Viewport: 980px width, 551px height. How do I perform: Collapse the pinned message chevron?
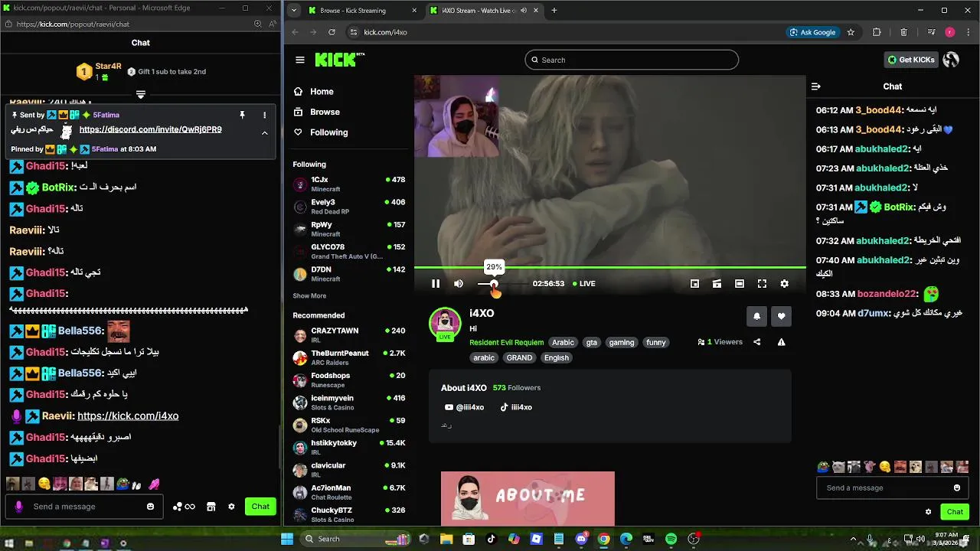265,132
